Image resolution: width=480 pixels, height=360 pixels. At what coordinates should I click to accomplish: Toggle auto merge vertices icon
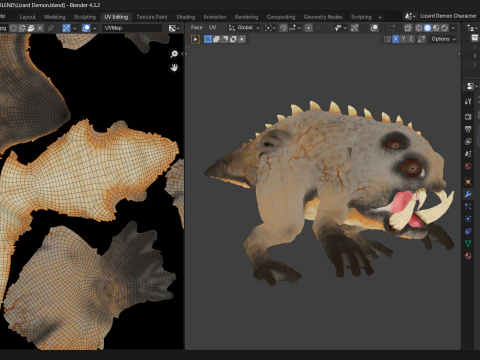tap(422, 39)
